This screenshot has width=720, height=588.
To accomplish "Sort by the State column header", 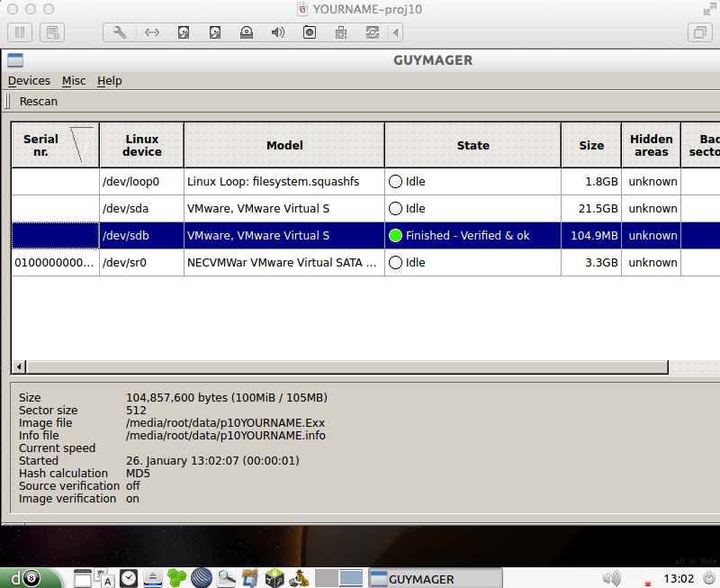I will pyautogui.click(x=473, y=145).
